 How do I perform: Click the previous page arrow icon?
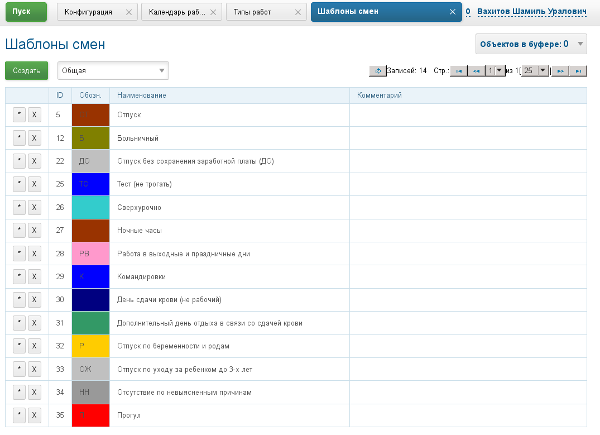[476, 71]
